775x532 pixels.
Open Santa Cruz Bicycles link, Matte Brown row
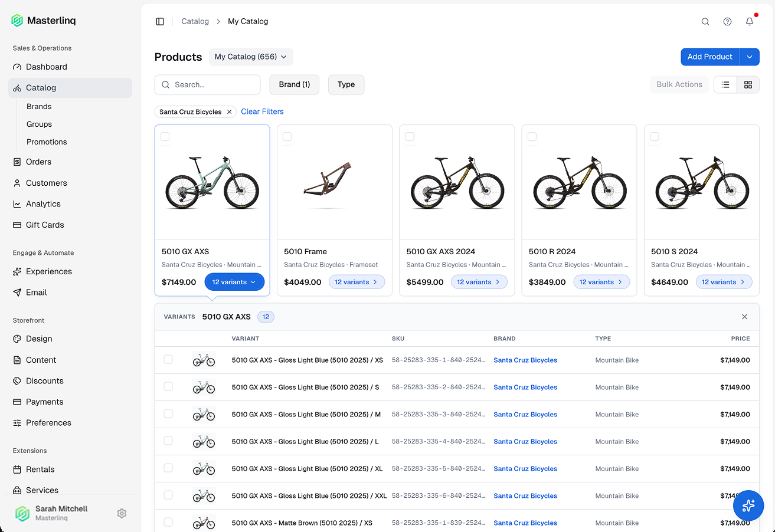525,523
